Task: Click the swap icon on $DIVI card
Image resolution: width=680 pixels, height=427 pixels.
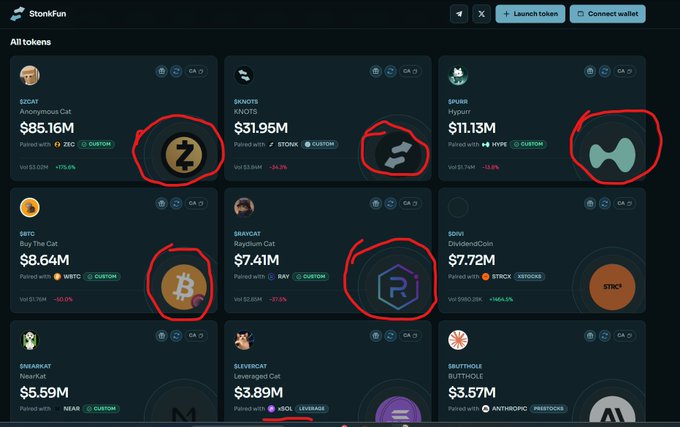Action: point(605,203)
